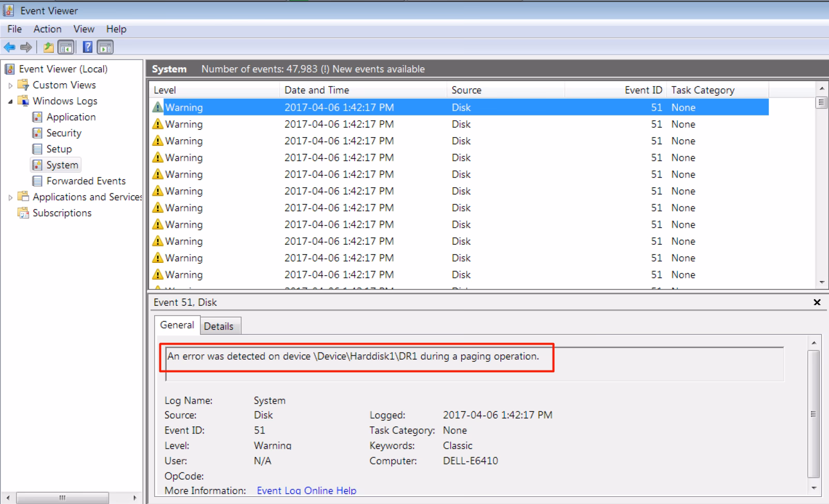Expand the Custom Views node
829x504 pixels.
(x=10, y=85)
